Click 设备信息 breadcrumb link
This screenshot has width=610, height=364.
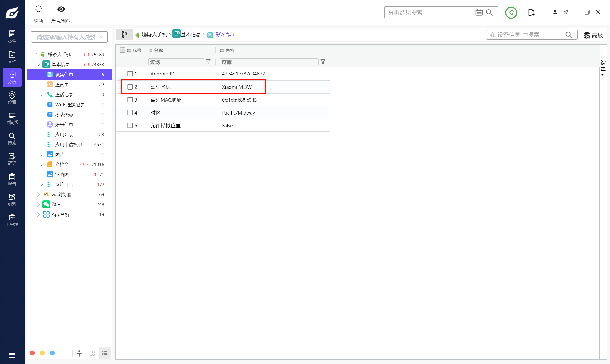point(224,35)
